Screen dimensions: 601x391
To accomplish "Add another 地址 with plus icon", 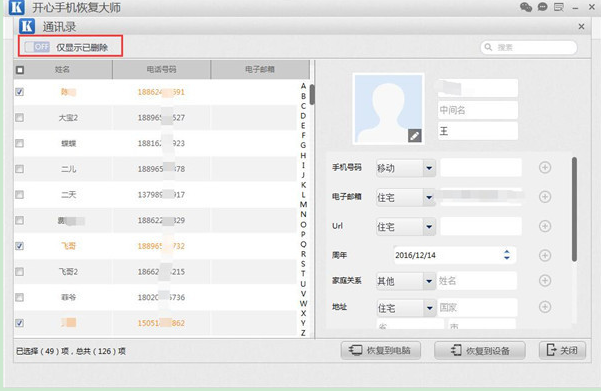I will tap(545, 307).
